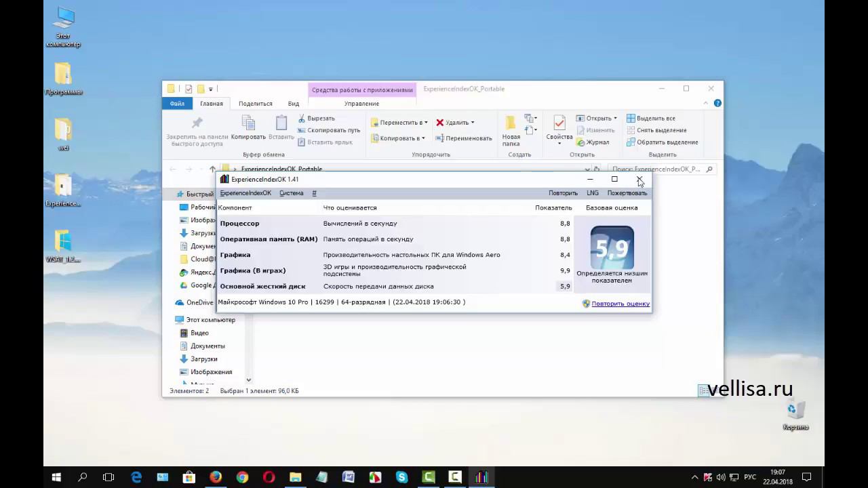Image resolution: width=868 pixels, height=488 pixels.
Task: Open the Программы desktop folder
Action: [x=63, y=79]
